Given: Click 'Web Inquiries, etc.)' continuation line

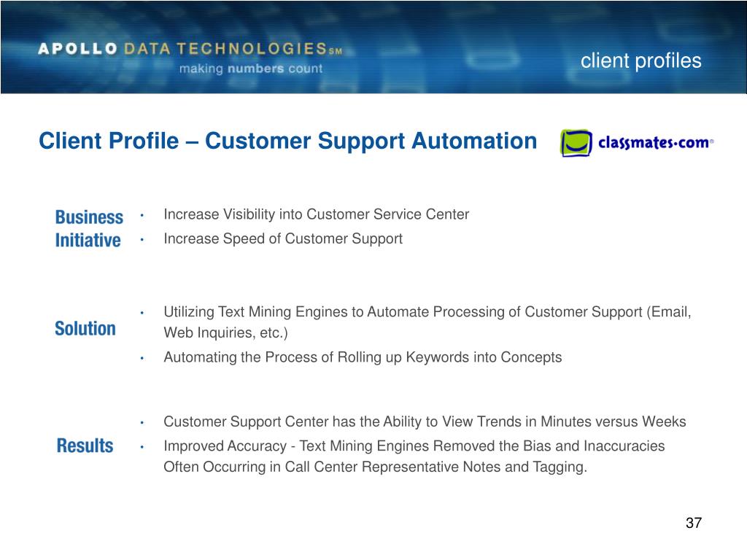Looking at the screenshot, I should click(226, 332).
